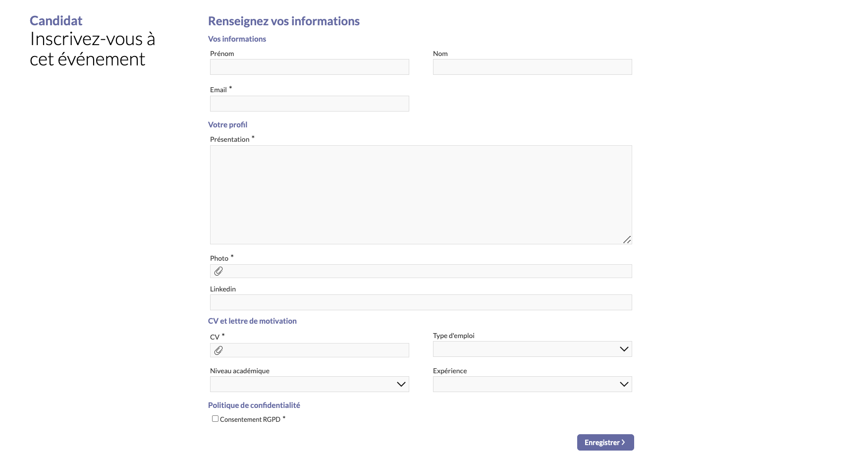Click the paperclip icon in CV field

[218, 350]
